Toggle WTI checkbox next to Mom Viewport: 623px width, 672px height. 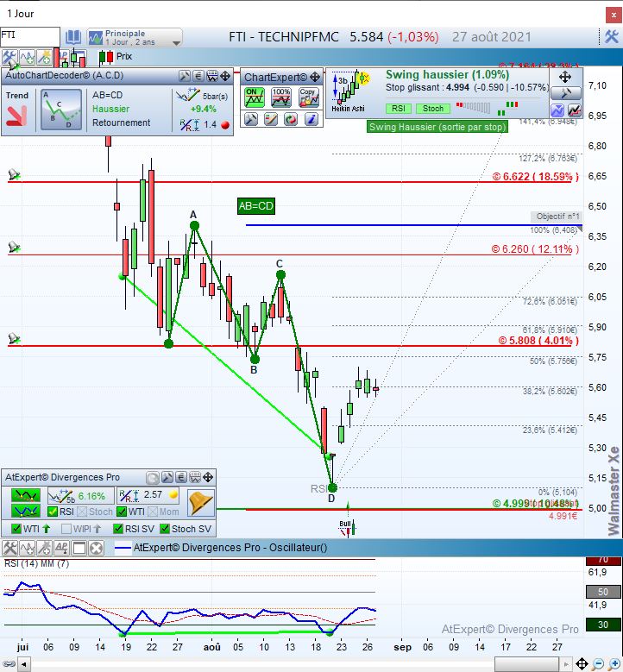click(122, 512)
